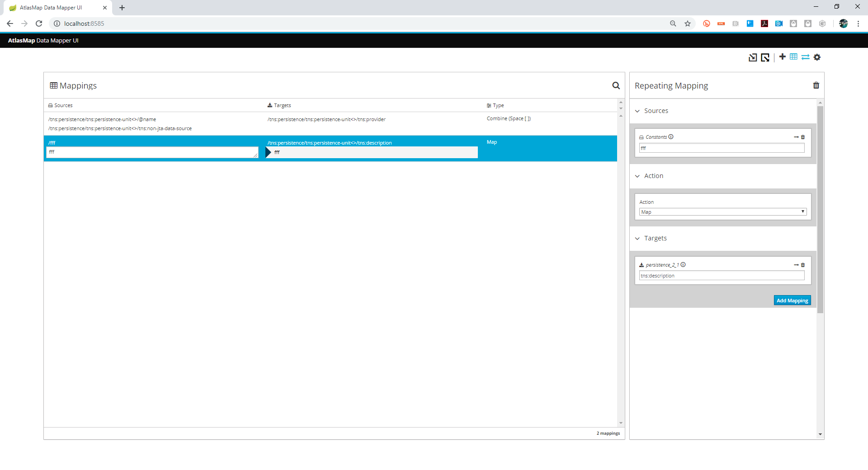Collapse the Action section chevron
The image size is (868, 470).
point(637,176)
